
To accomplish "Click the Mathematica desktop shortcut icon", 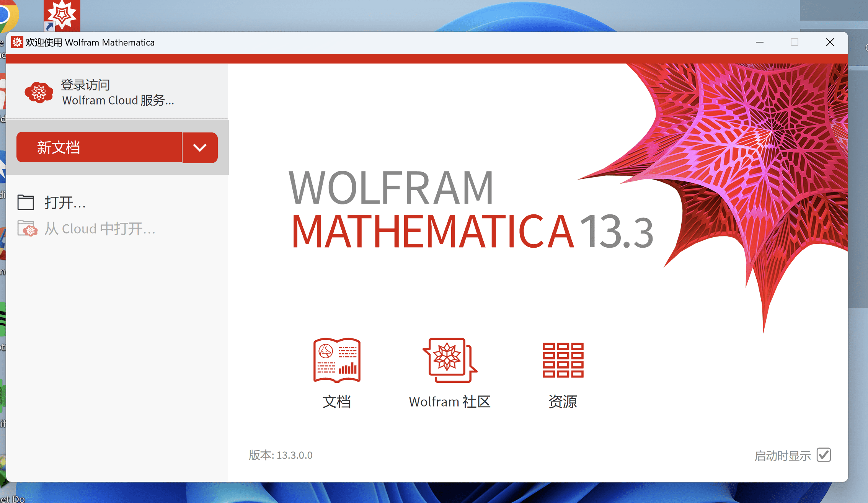I will point(62,15).
